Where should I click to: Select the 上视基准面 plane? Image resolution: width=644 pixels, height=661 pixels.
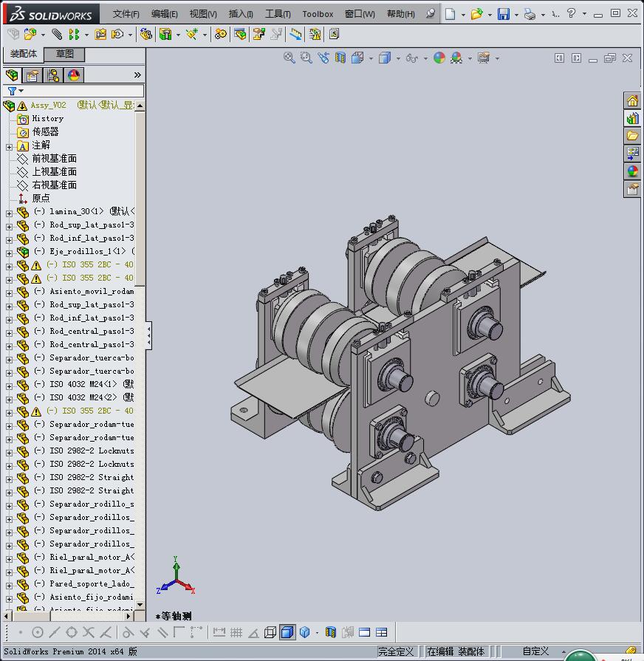(x=54, y=171)
